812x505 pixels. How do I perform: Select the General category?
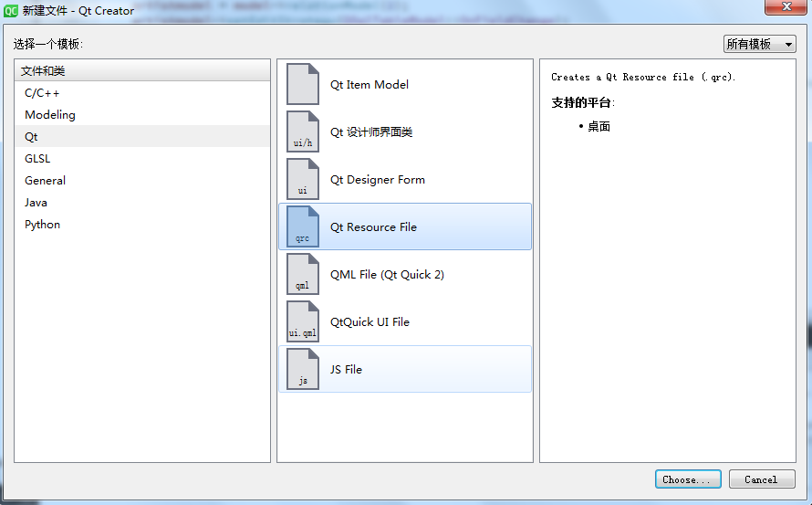point(142,181)
